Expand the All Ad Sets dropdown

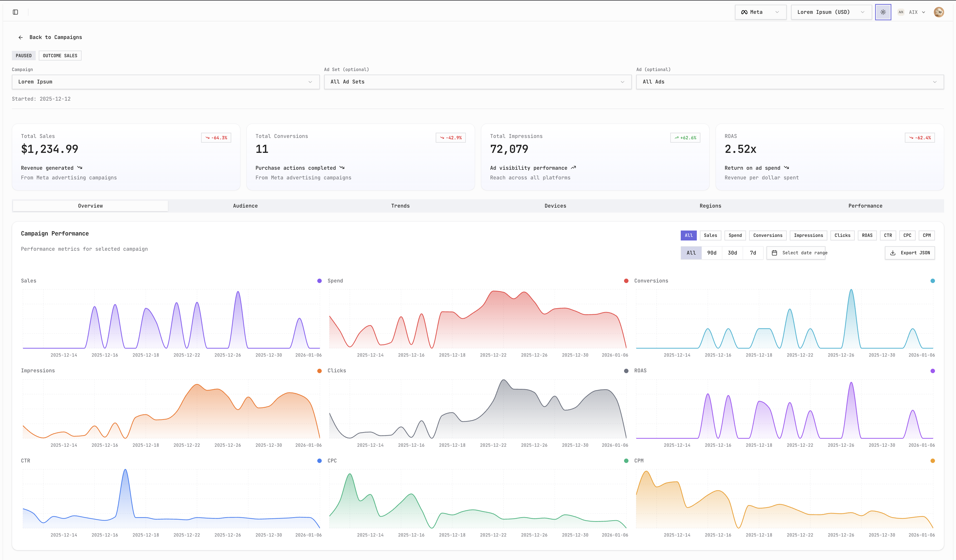point(478,82)
